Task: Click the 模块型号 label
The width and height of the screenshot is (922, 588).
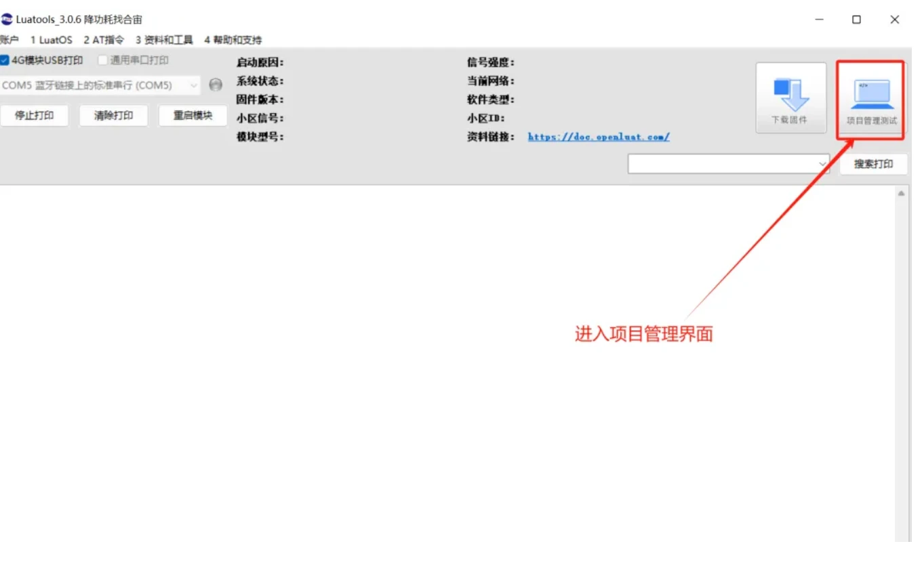Action: 260,137
